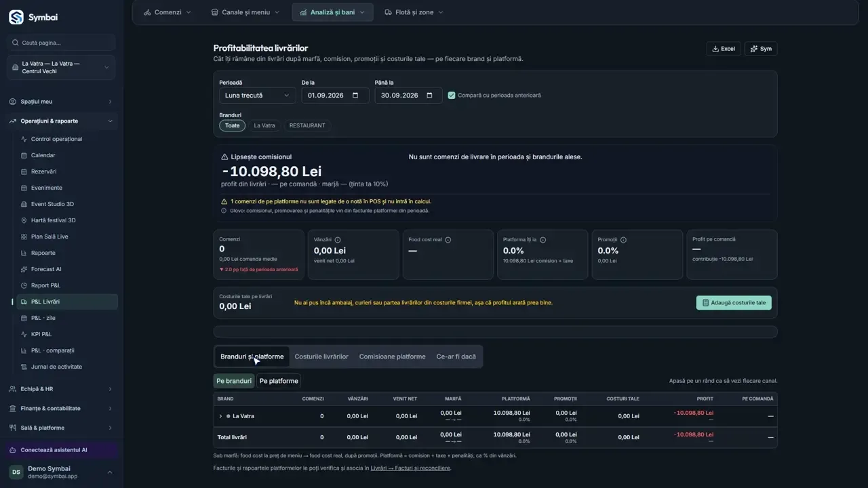868x488 pixels.
Task: Open the calendar picker in the De la field
Action: click(355, 96)
